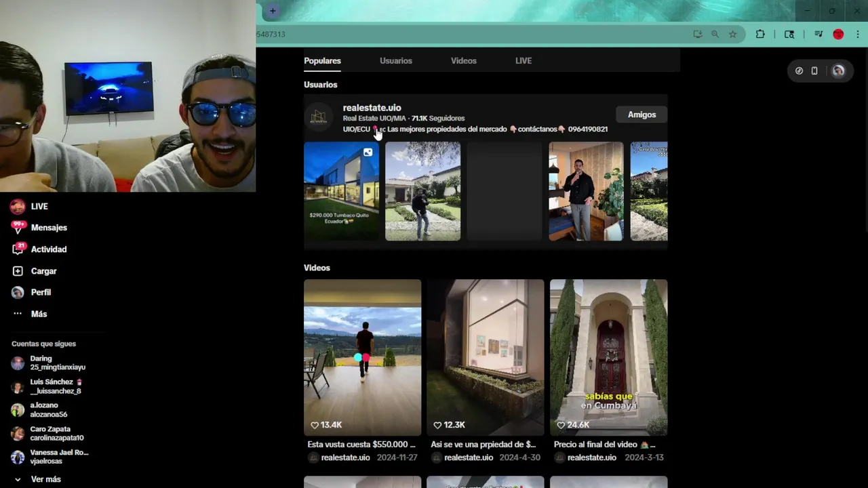
Task: Click the realestate.uio profile avatar
Action: tap(318, 117)
